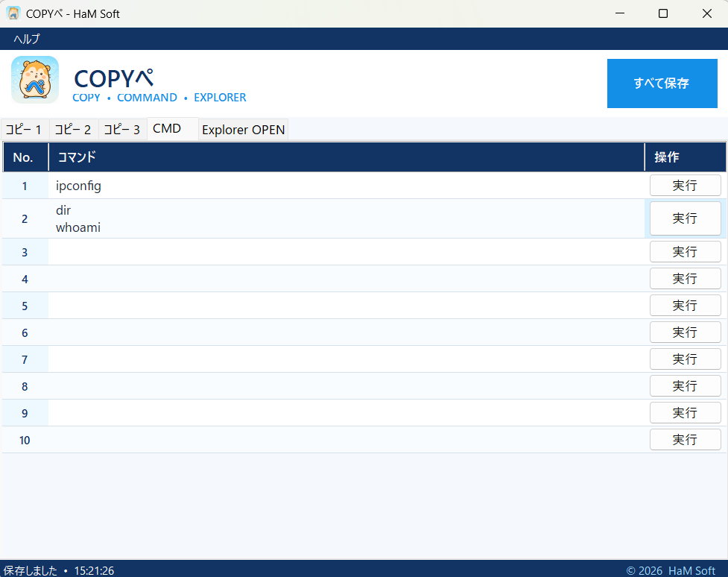The image size is (728, 577).
Task: Click the コマンド column header
Action: tap(346, 157)
